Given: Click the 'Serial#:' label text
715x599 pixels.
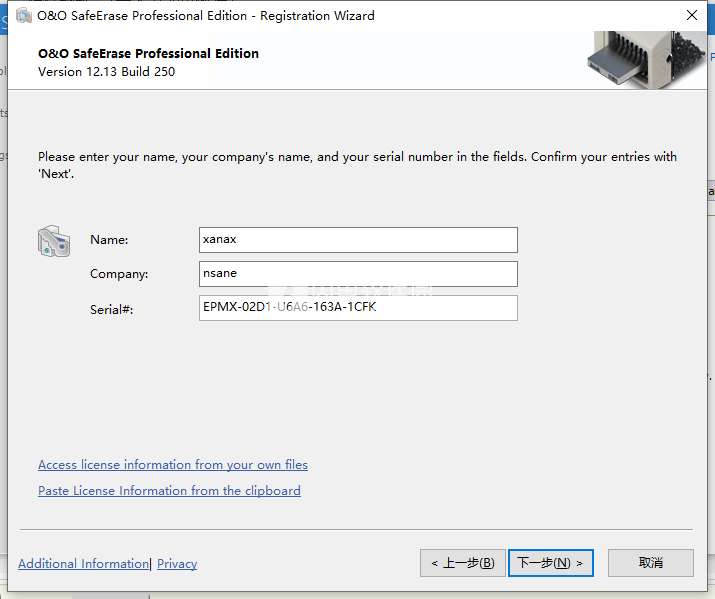Looking at the screenshot, I should [111, 310].
